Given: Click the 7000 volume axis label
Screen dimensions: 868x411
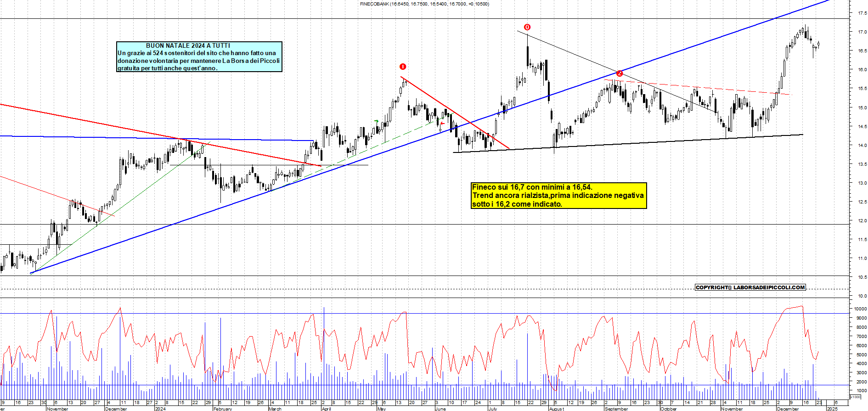Looking at the screenshot, I should tap(862, 336).
